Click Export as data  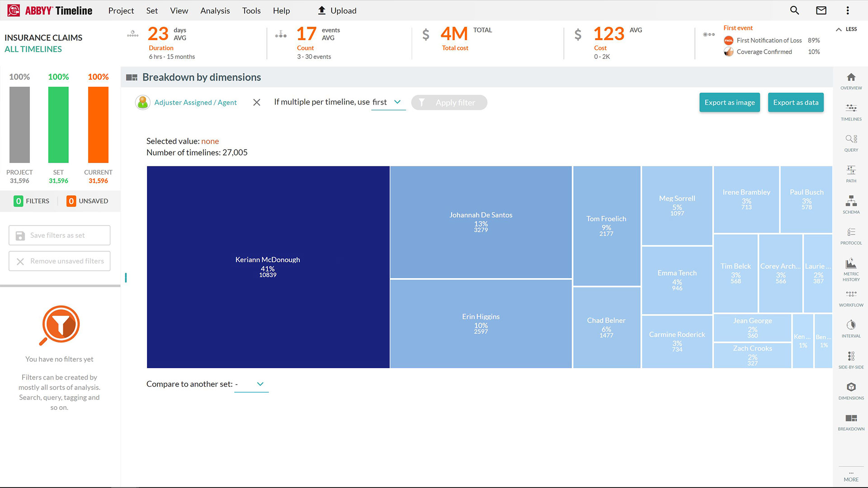(796, 103)
